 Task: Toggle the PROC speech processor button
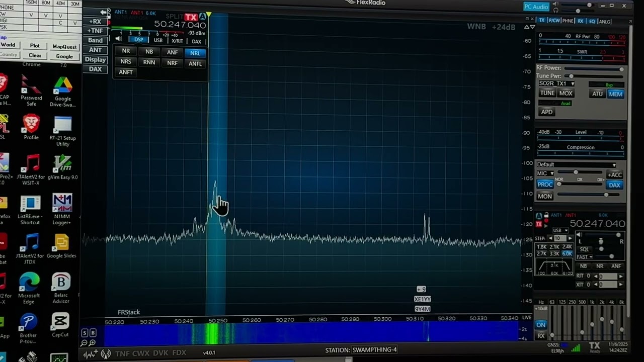coord(545,185)
